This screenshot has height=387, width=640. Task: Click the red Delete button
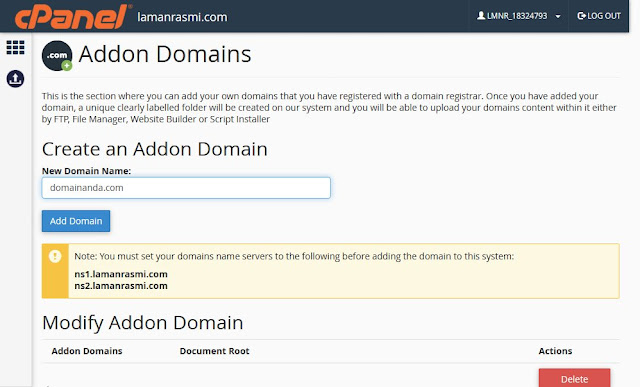point(574,378)
